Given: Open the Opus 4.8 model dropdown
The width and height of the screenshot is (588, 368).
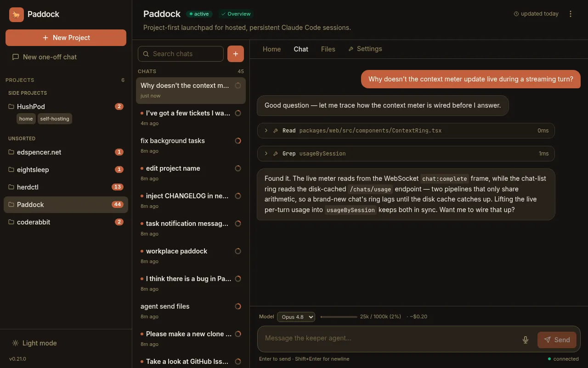Looking at the screenshot, I should pos(296,317).
